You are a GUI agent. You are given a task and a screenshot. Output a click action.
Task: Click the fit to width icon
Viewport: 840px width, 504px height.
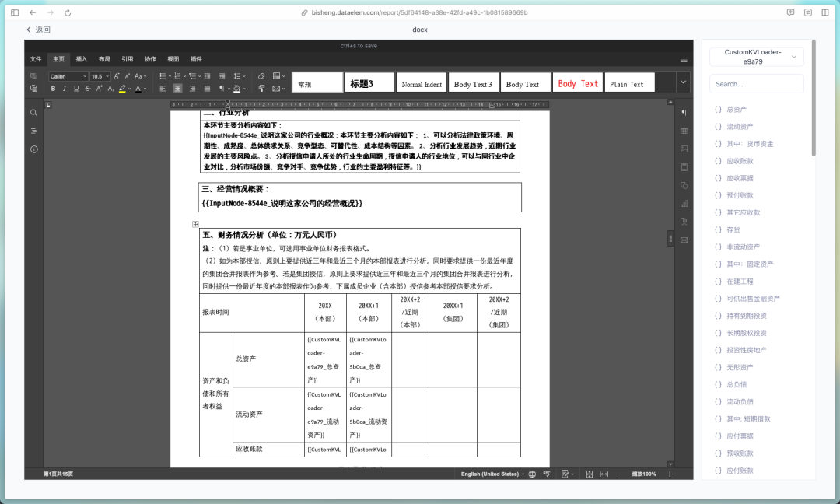pyautogui.click(x=604, y=474)
